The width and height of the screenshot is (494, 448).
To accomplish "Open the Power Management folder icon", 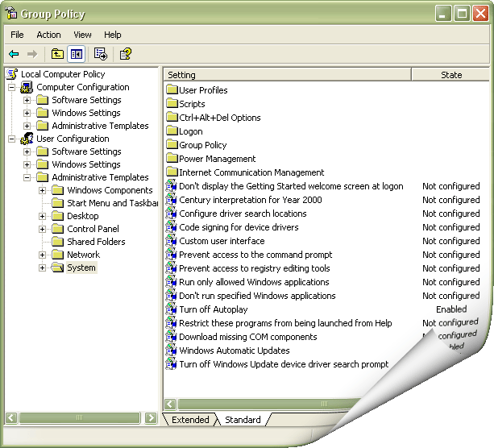I will point(172,158).
